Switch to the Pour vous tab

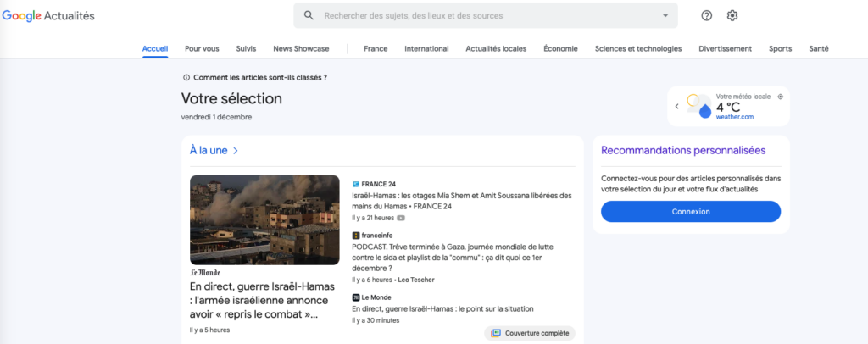202,48
